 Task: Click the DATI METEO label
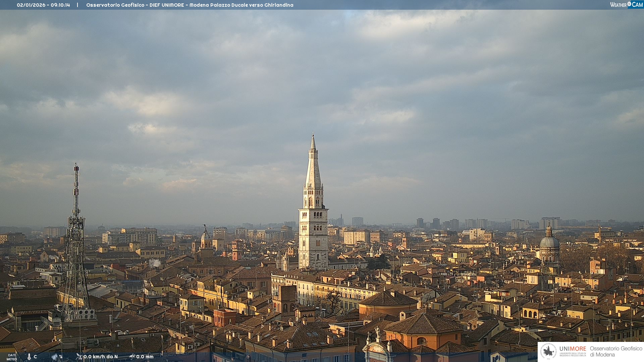click(12, 357)
